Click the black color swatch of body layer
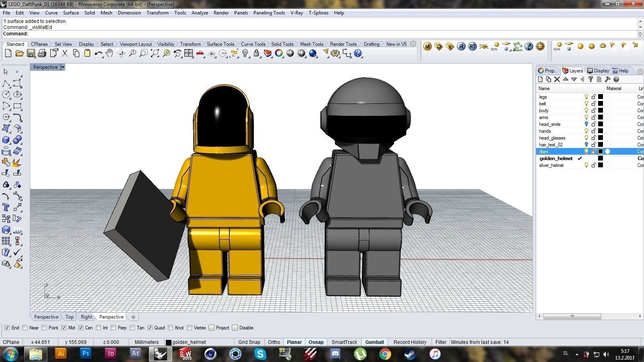Viewport: 644px width, 362px height. point(601,111)
